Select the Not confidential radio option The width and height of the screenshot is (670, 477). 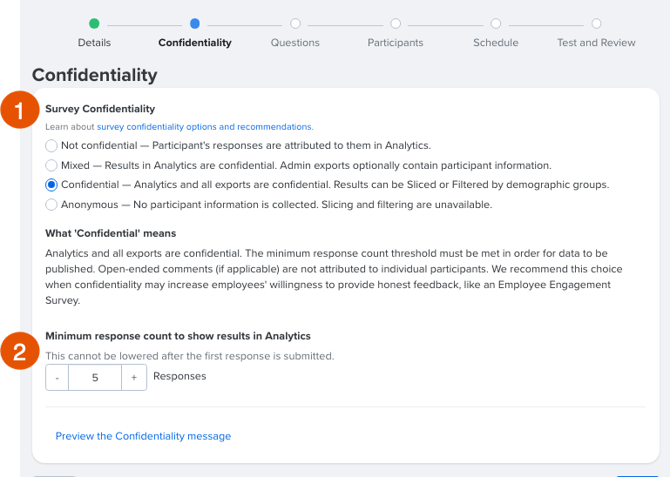(51, 146)
